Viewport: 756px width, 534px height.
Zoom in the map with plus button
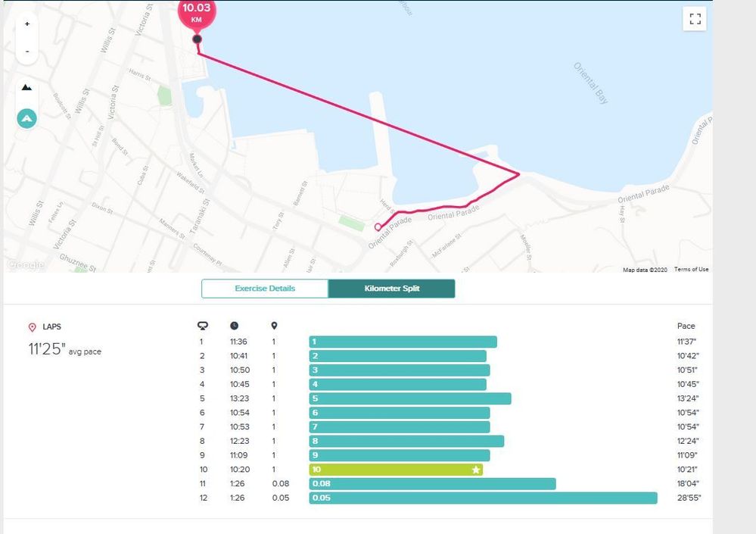click(x=27, y=23)
